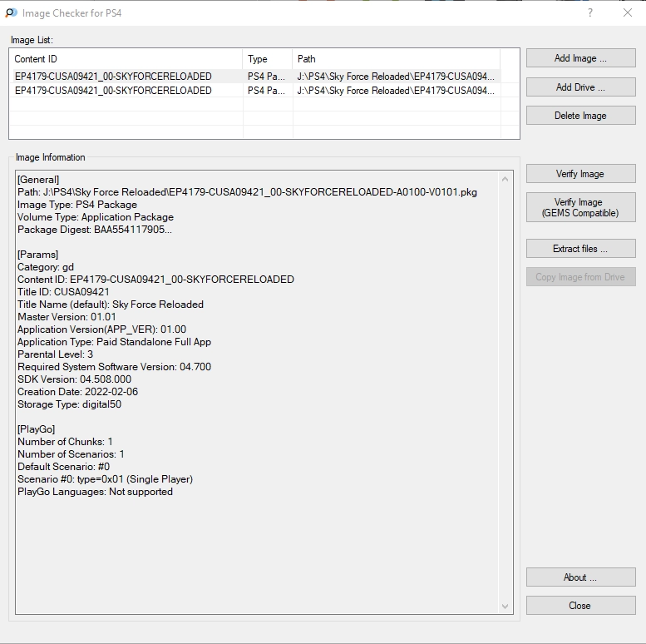The width and height of the screenshot is (646, 644).
Task: Open the Extract files dialog
Action: coord(580,249)
